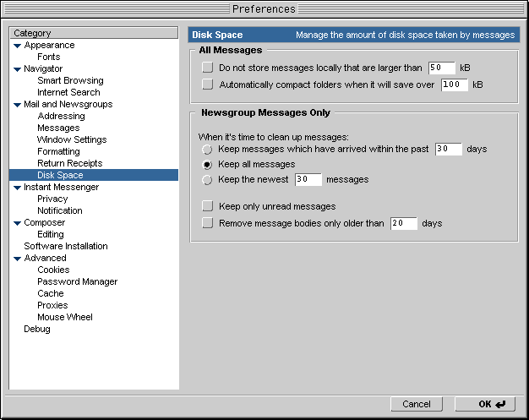529x420 pixels.
Task: Open Internet Search preferences
Action: pyautogui.click(x=68, y=92)
